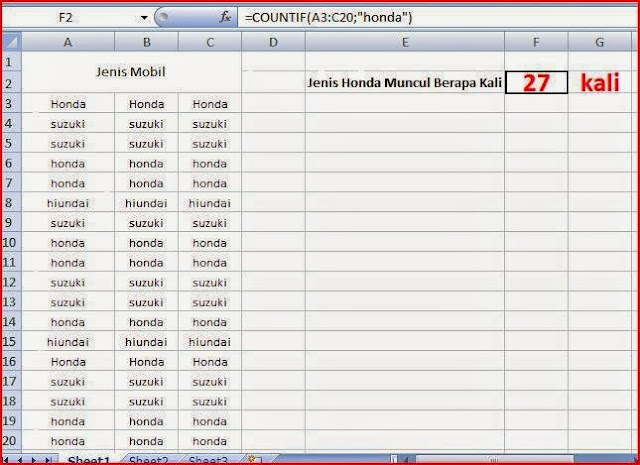This screenshot has width=640, height=465.
Task: Switch to the Sheet2 tab
Action: tap(149, 460)
